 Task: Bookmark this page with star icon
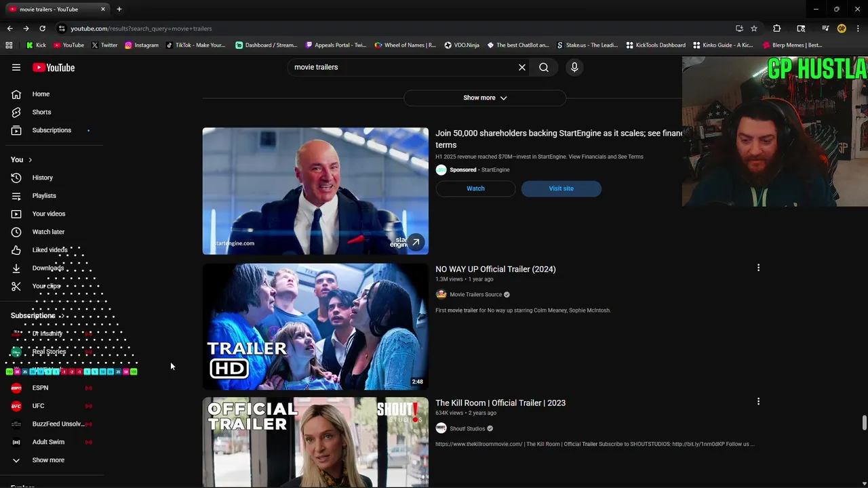754,28
